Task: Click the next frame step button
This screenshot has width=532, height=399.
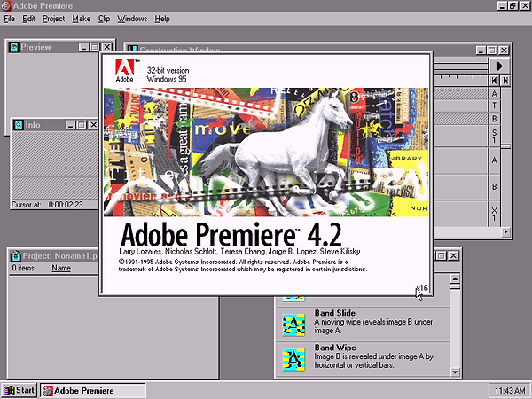Action: (x=505, y=81)
